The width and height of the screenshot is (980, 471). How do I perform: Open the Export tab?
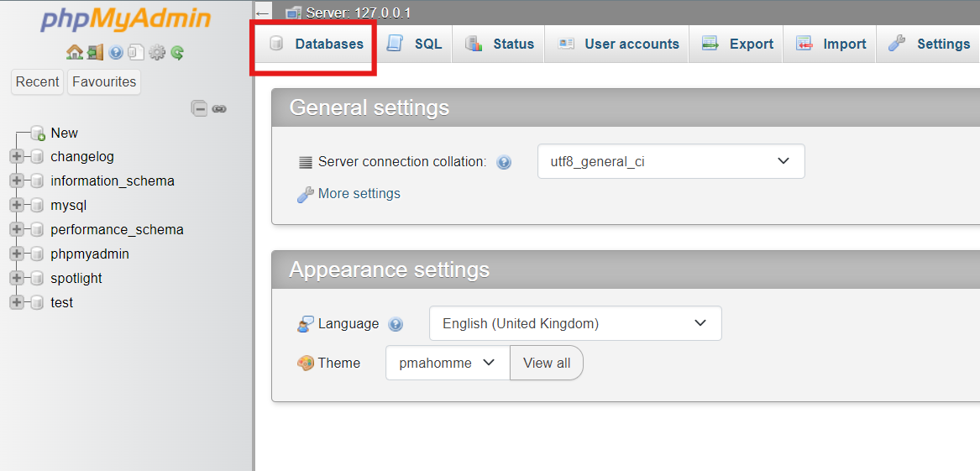(x=736, y=44)
